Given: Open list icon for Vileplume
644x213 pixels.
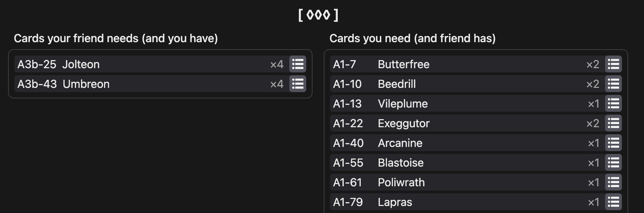Looking at the screenshot, I should point(613,104).
